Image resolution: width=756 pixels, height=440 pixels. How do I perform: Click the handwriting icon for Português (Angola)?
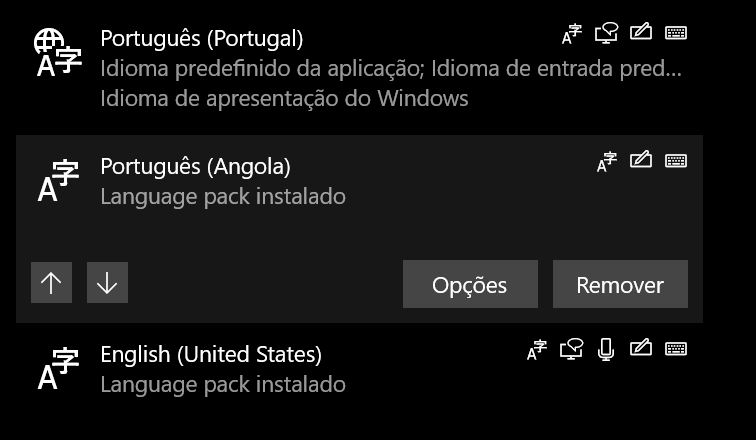tap(641, 161)
